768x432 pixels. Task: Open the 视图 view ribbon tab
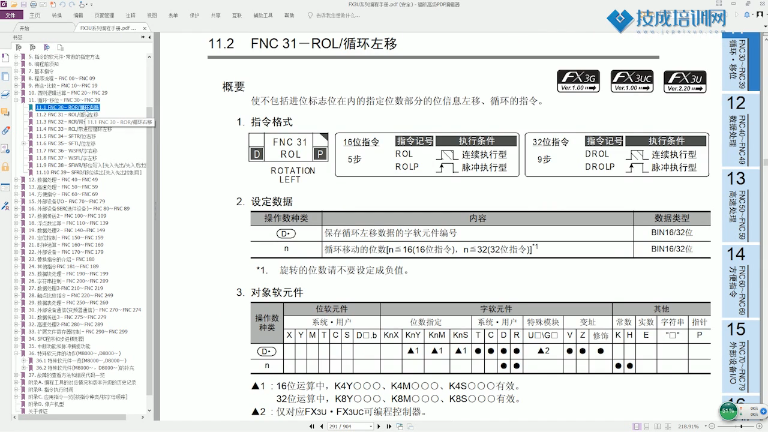pos(152,15)
